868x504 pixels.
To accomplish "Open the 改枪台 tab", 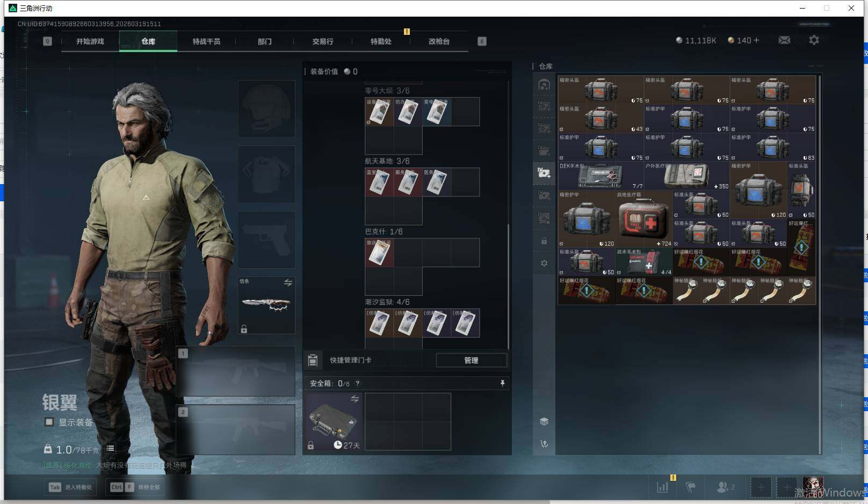I will (439, 41).
